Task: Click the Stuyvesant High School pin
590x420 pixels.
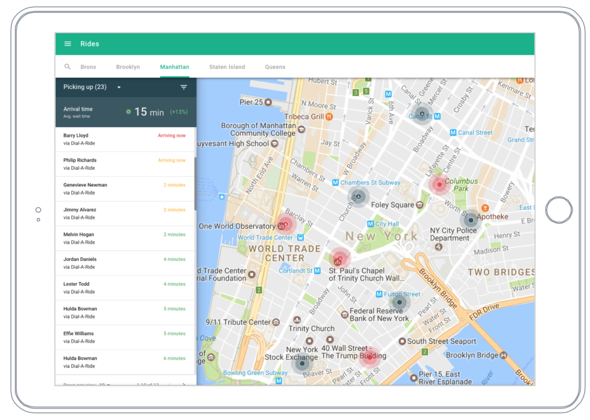Action: [275, 143]
